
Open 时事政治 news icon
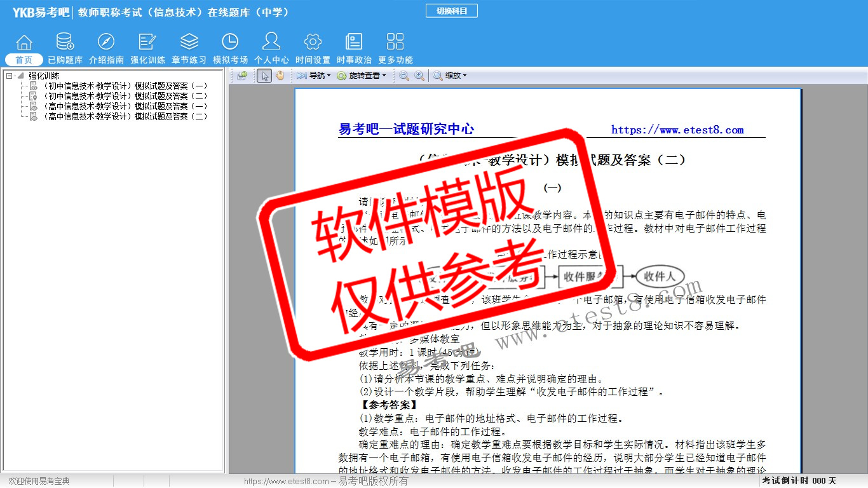click(354, 43)
